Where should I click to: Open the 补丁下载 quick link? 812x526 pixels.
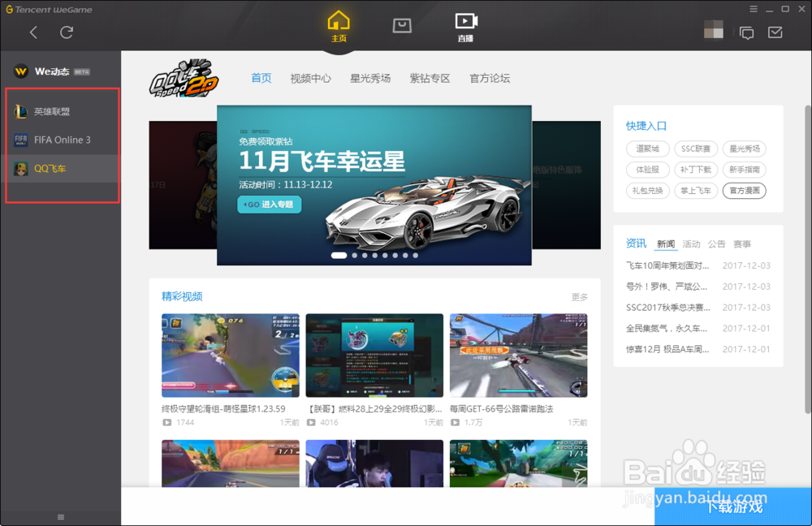coord(696,170)
